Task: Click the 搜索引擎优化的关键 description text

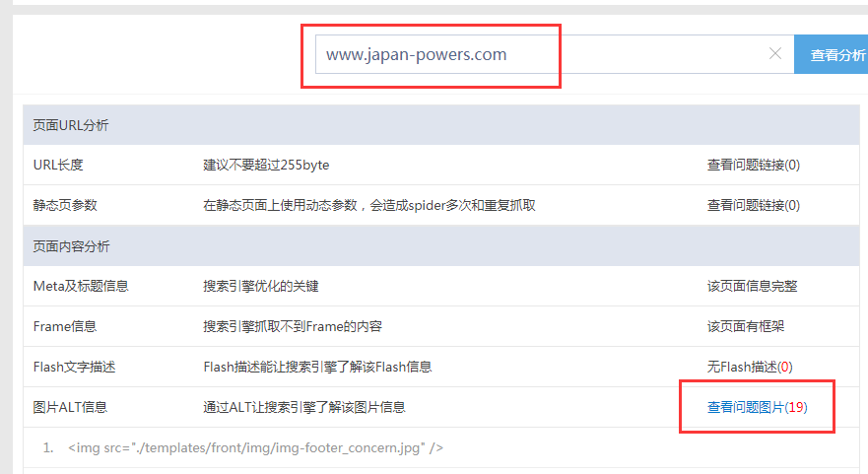Action: (x=261, y=286)
